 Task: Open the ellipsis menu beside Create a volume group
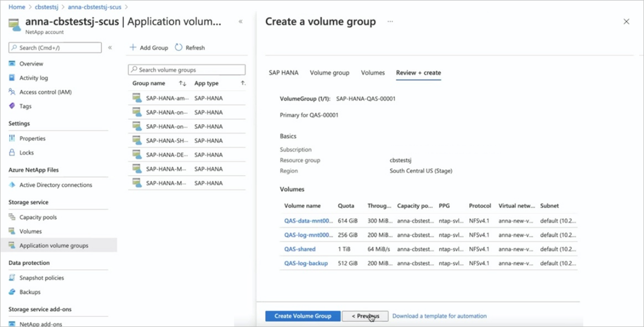click(390, 22)
